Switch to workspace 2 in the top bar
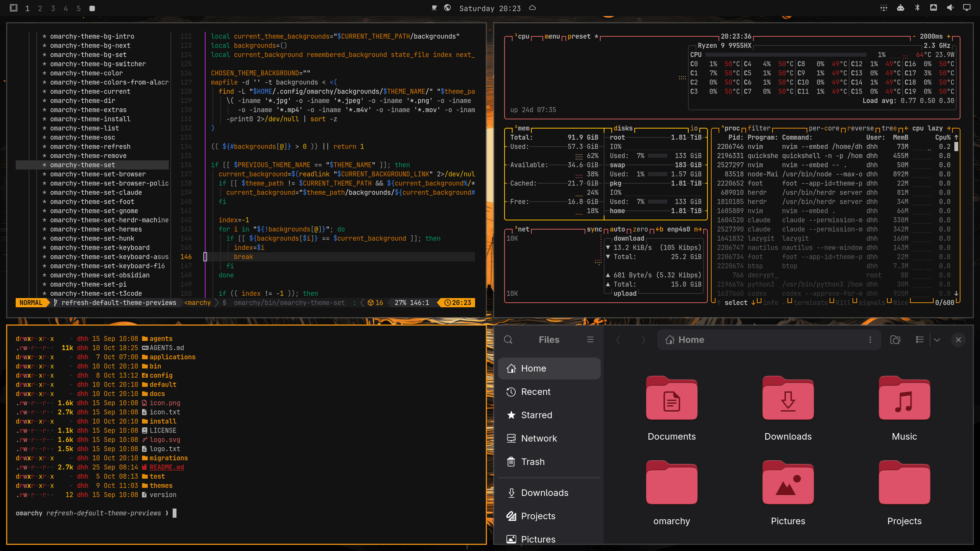The image size is (980, 551). coord(40,8)
